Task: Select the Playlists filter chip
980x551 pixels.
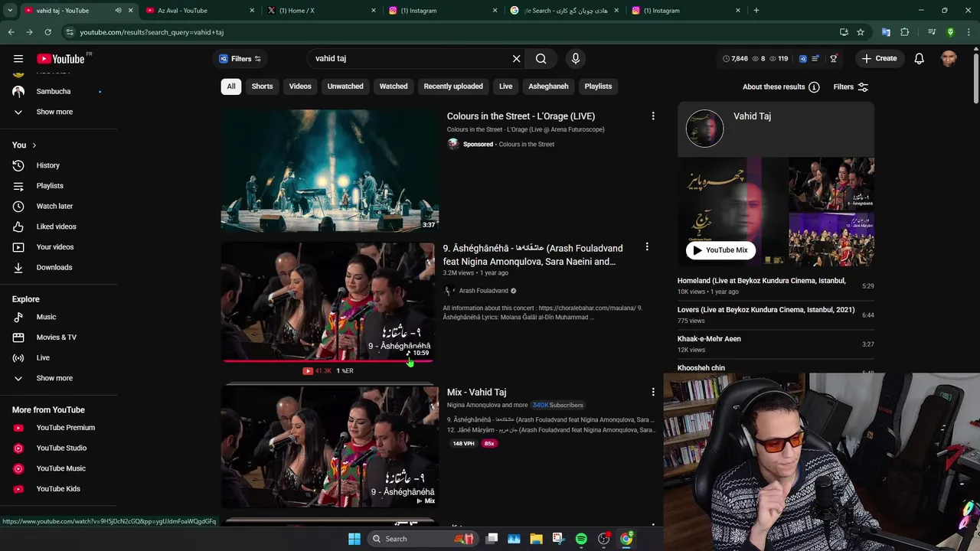Action: click(x=598, y=86)
